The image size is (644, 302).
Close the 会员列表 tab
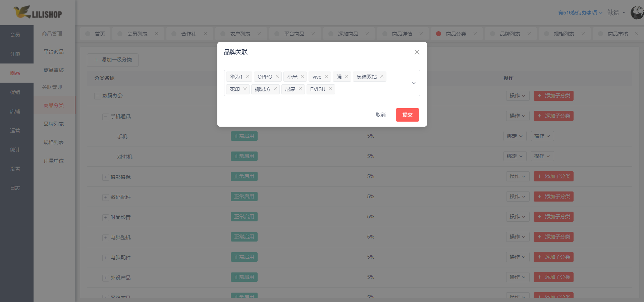(x=156, y=34)
